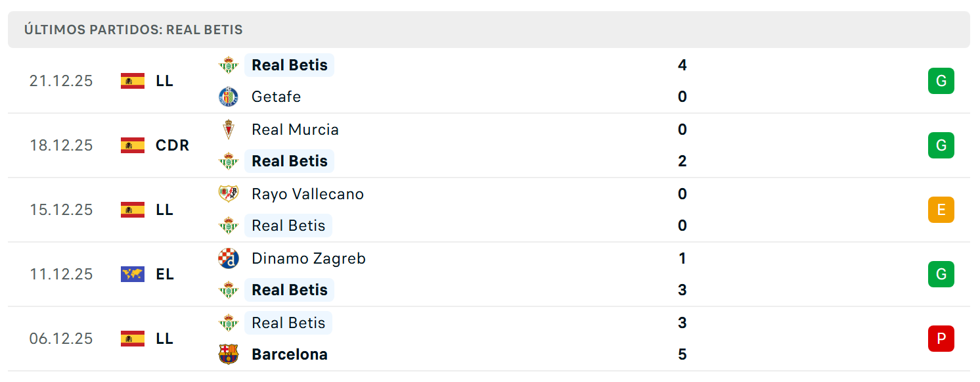Screen dimensions: 980x382
Task: Click the Getafe club crest icon
Action: pyautogui.click(x=229, y=97)
